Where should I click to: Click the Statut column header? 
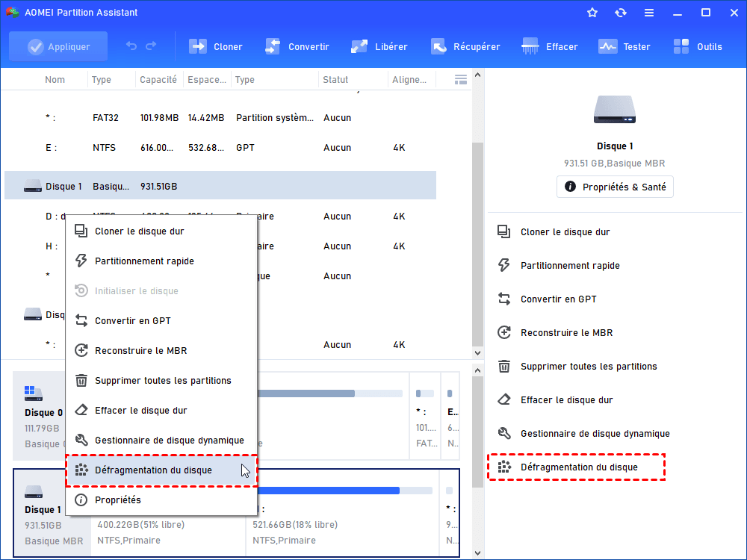click(x=335, y=80)
